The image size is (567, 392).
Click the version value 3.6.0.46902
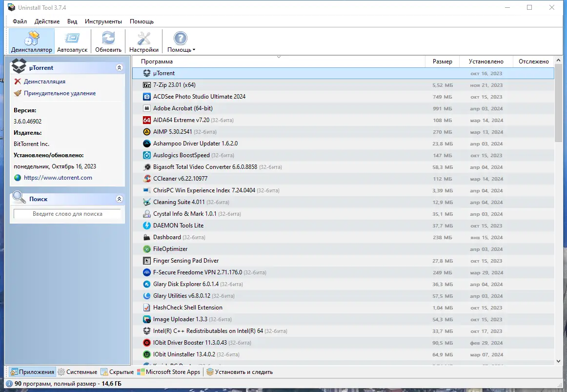click(27, 122)
